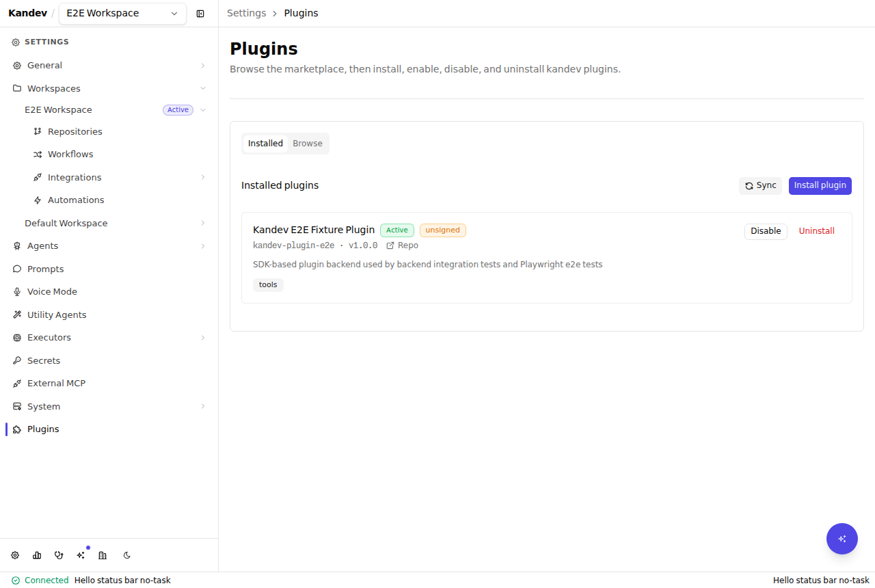The image size is (875, 588).
Task: Click the Sync button
Action: coord(760,186)
